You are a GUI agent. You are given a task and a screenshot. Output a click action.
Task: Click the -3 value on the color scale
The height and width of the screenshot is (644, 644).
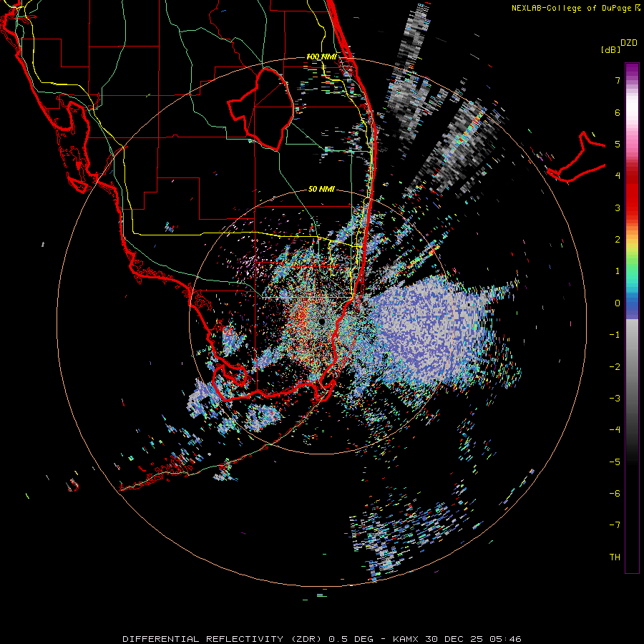pyautogui.click(x=615, y=398)
